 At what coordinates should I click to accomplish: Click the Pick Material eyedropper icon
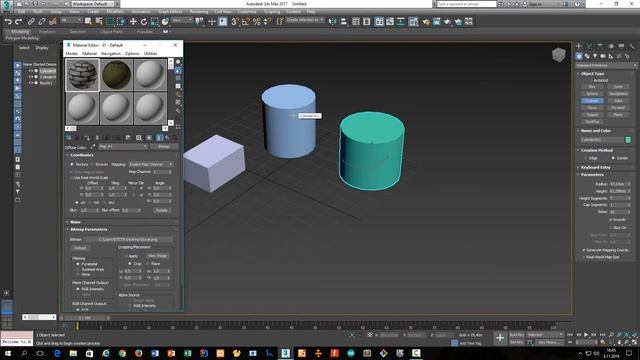(x=93, y=147)
